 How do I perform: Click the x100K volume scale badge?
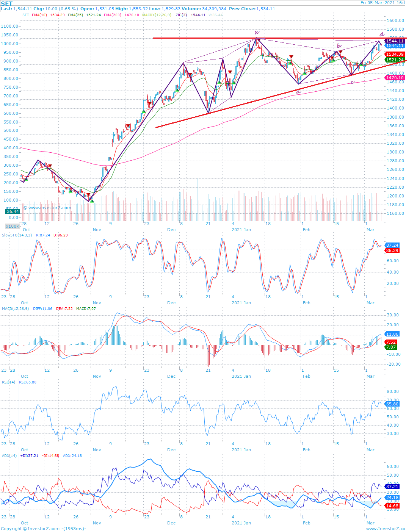[13, 226]
